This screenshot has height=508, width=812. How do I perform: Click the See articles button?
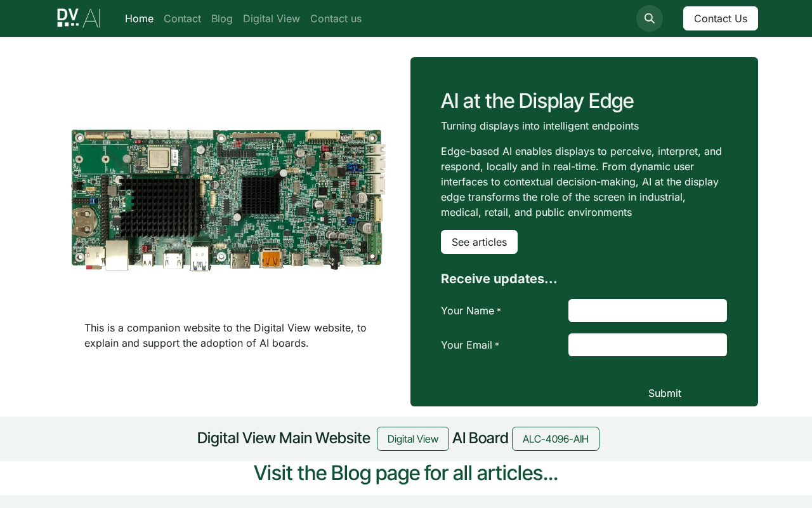[x=479, y=242]
